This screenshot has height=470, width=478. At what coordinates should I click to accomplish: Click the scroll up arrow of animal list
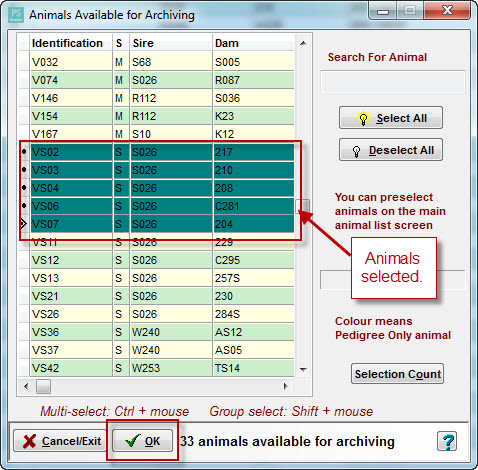pos(303,43)
